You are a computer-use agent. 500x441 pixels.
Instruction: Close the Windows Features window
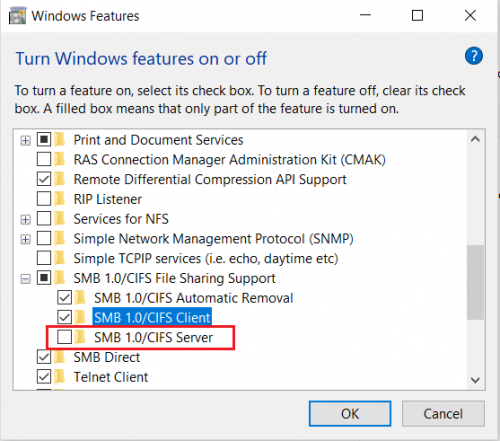[x=470, y=15]
